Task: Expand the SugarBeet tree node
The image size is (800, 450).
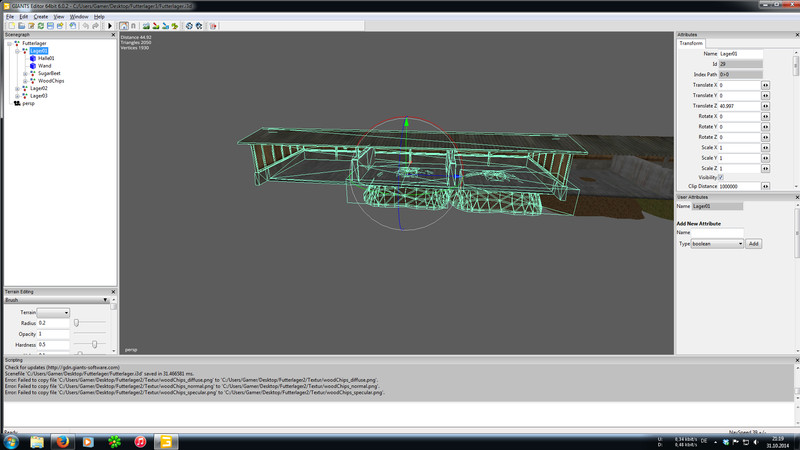Action: (x=25, y=73)
